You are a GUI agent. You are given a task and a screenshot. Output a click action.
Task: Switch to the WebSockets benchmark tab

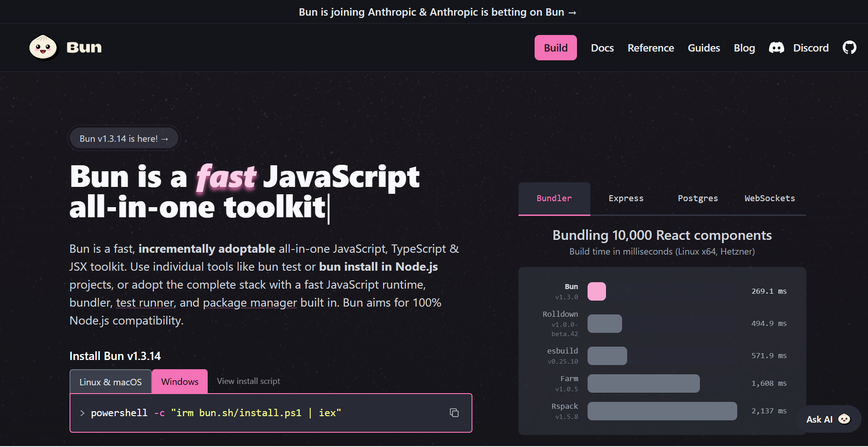click(x=769, y=198)
